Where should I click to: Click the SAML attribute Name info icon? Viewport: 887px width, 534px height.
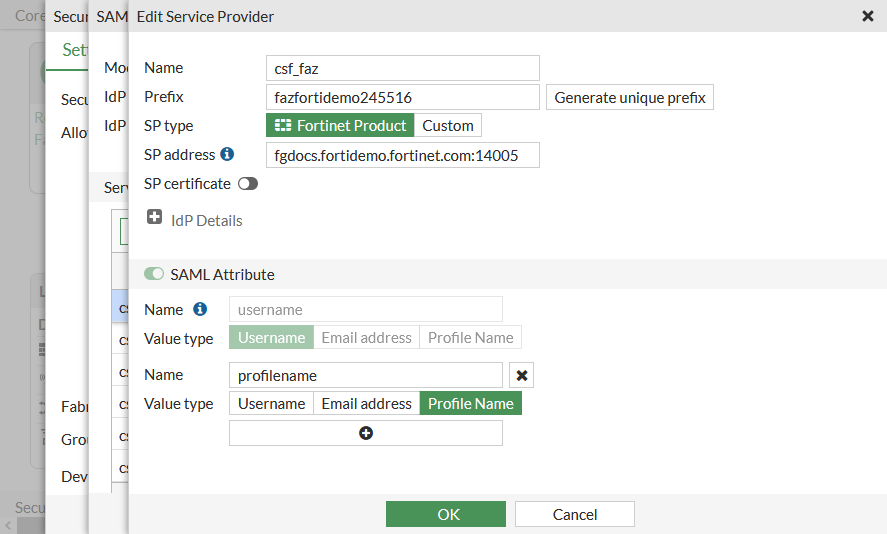200,309
